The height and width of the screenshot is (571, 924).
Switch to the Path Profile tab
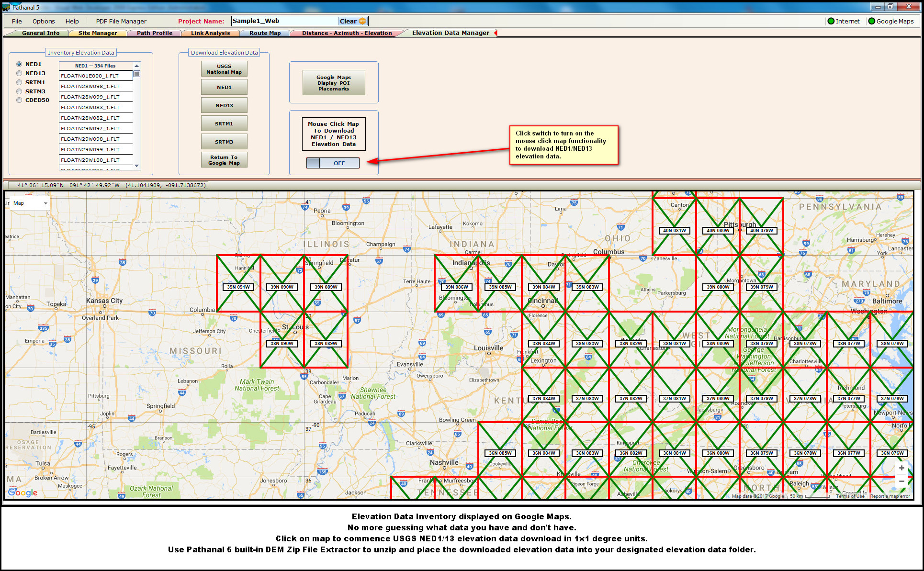point(154,33)
